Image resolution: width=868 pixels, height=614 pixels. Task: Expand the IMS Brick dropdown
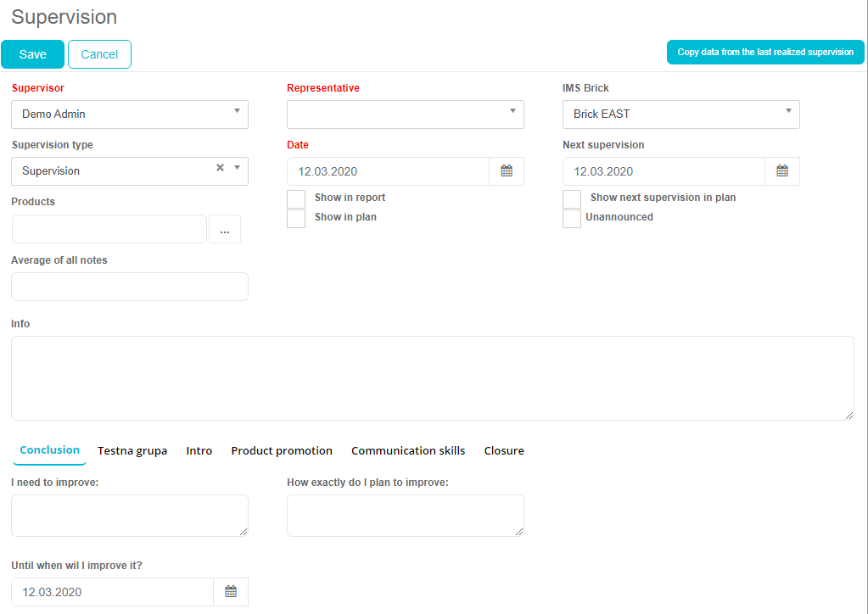(x=788, y=112)
